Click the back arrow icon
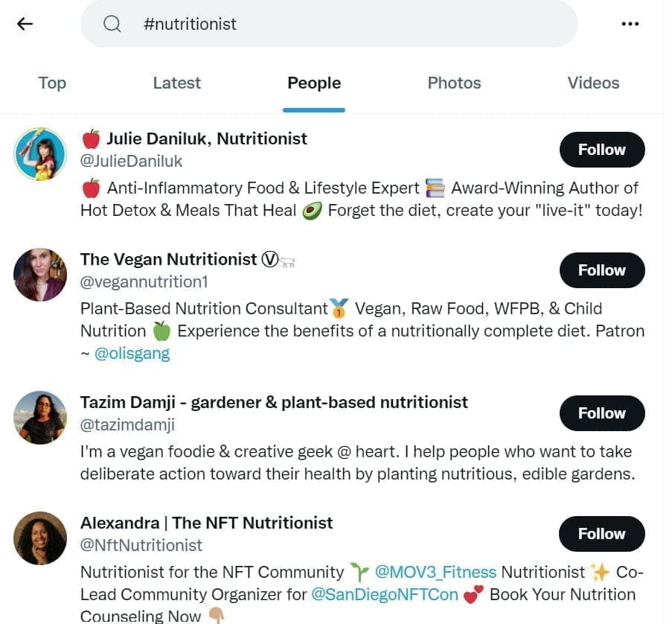 click(x=25, y=23)
